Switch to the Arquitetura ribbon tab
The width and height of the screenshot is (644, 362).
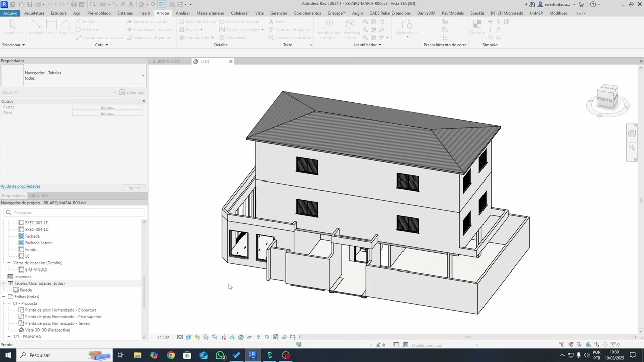pos(34,13)
